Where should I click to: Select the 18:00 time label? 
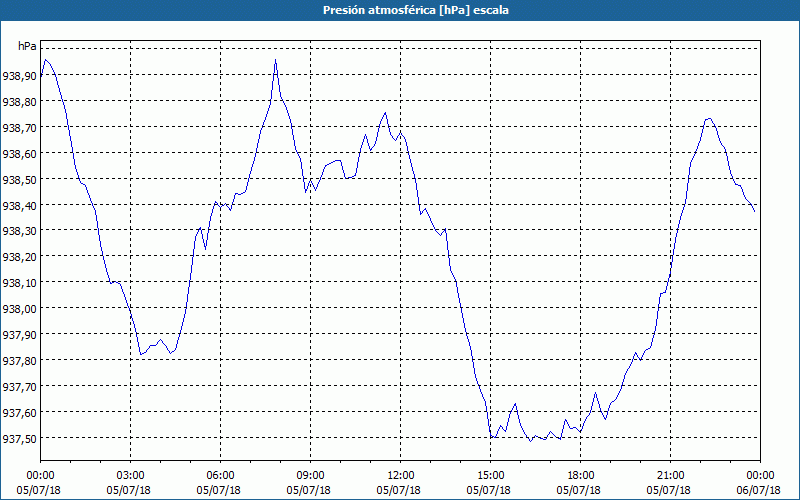point(581,476)
